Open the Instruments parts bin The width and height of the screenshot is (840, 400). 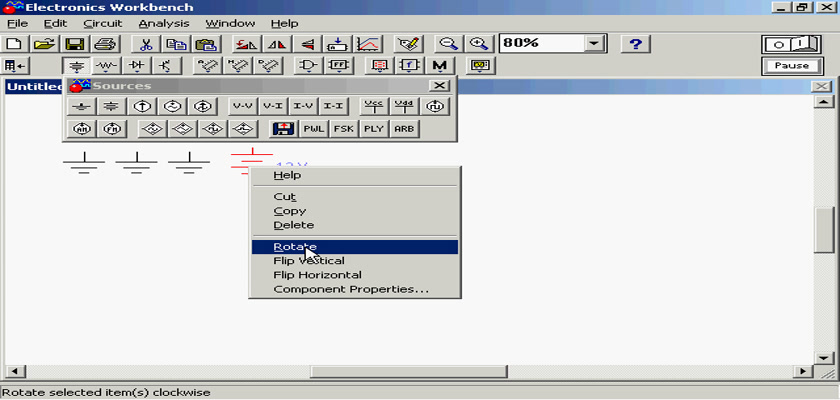(x=481, y=66)
